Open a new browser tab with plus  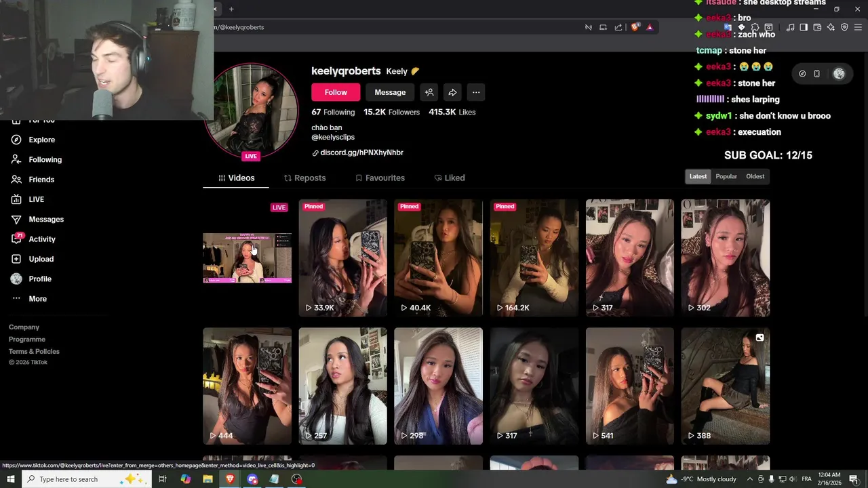[x=231, y=9]
